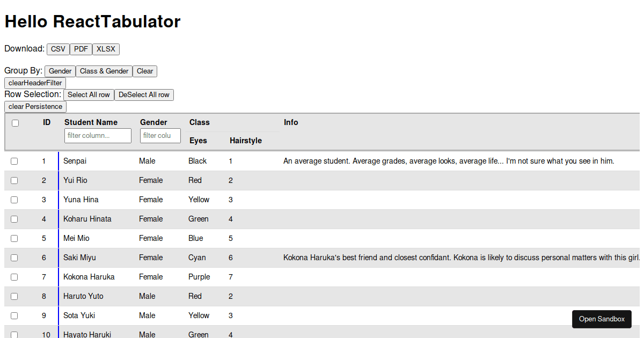This screenshot has width=644, height=338.
Task: Clear the current grouping
Action: click(144, 71)
